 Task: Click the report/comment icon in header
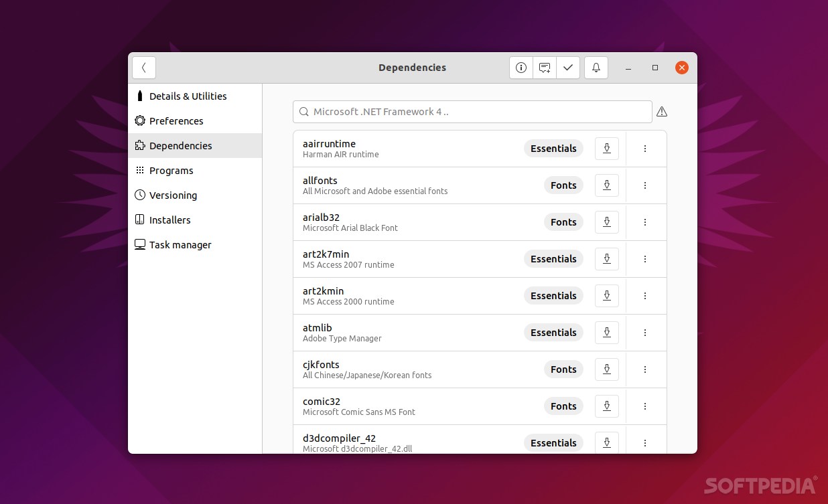pos(545,68)
